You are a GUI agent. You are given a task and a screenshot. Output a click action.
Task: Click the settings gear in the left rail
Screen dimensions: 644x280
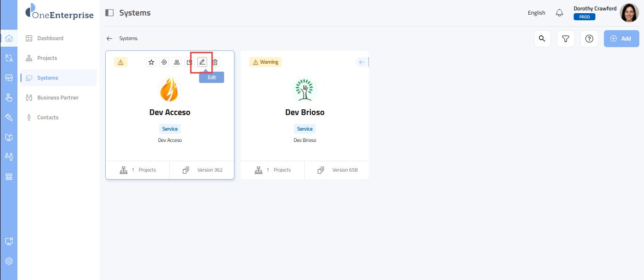tap(9, 261)
